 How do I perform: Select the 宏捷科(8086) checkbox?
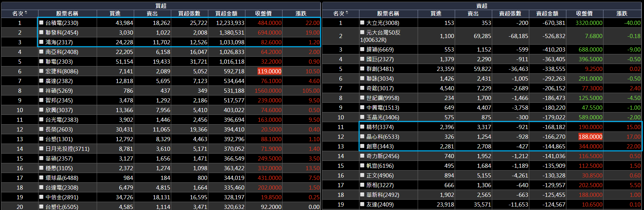pos(41,71)
